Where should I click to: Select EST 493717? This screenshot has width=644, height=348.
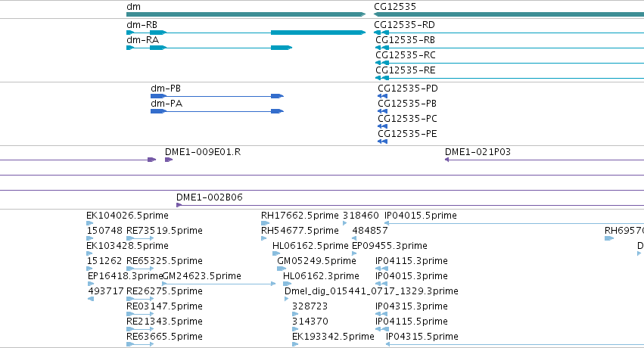(x=106, y=291)
